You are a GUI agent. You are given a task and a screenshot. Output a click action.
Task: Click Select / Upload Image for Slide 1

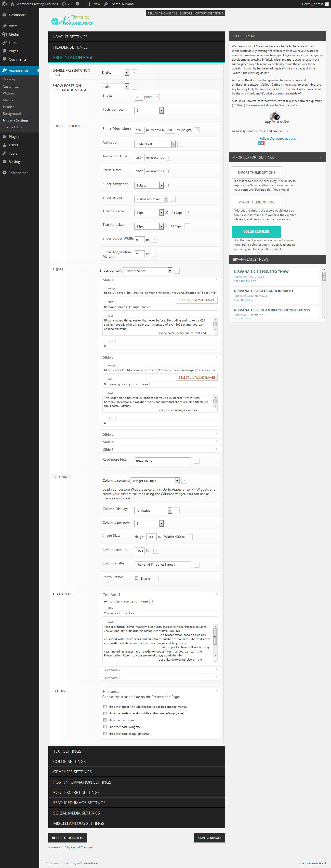[197, 300]
